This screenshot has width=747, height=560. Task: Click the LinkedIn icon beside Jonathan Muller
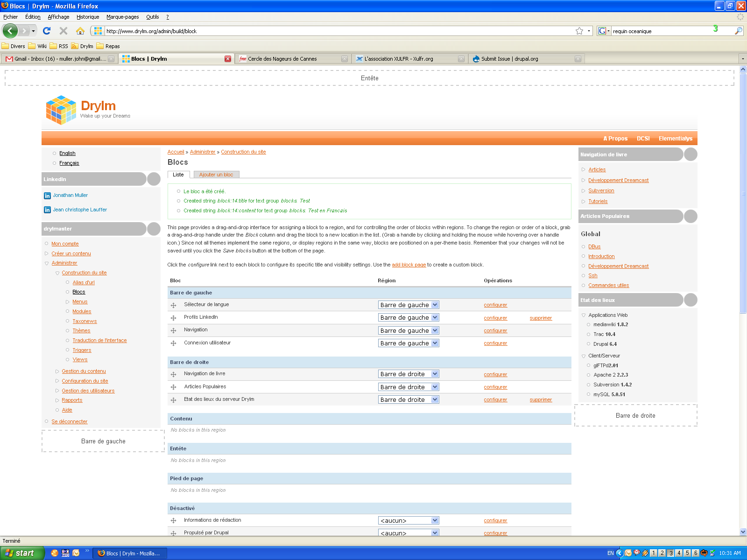(x=47, y=196)
